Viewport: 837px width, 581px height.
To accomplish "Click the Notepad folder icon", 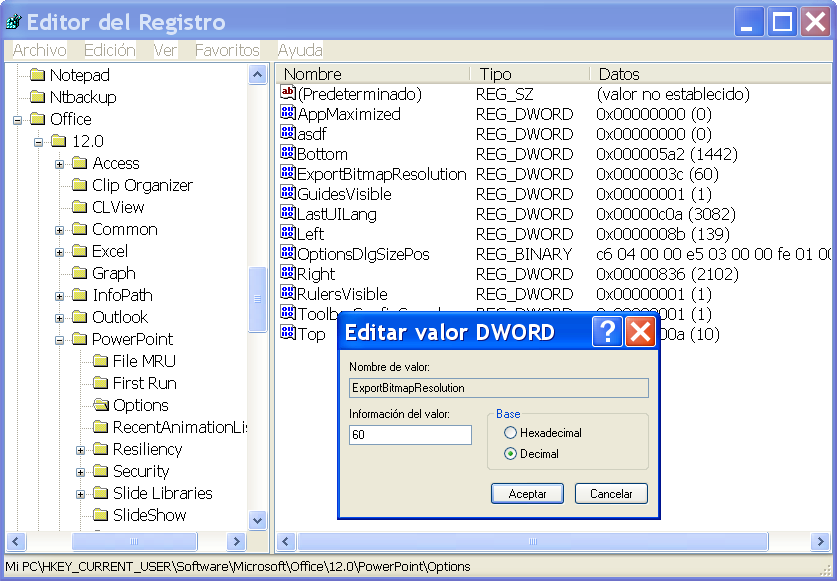I will [37, 75].
